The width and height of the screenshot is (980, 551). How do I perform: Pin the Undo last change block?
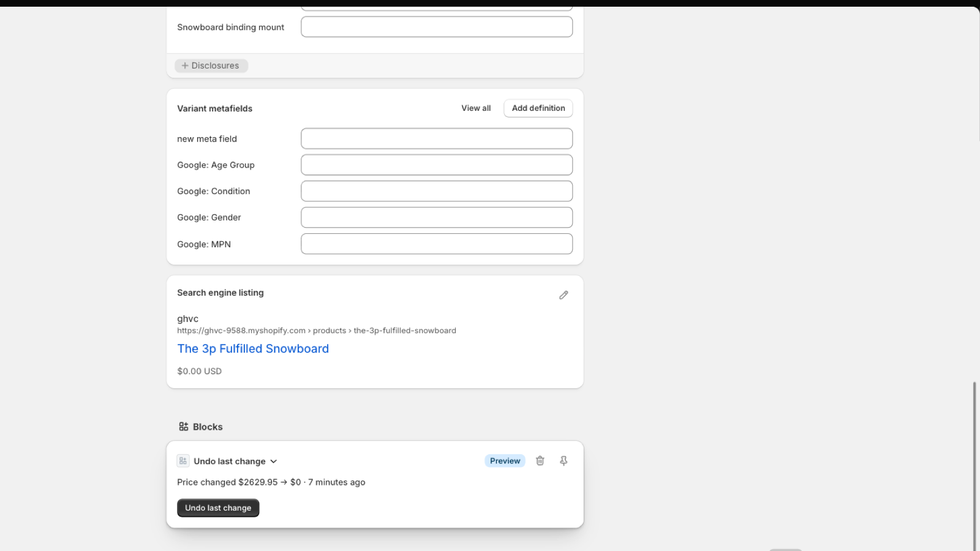click(x=563, y=461)
